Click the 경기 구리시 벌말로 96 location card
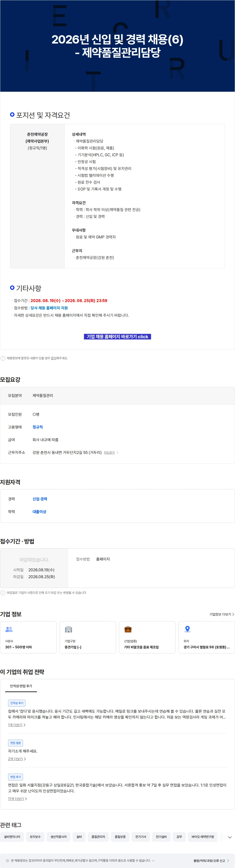Viewport: 235px width, 868px height. (x=206, y=637)
